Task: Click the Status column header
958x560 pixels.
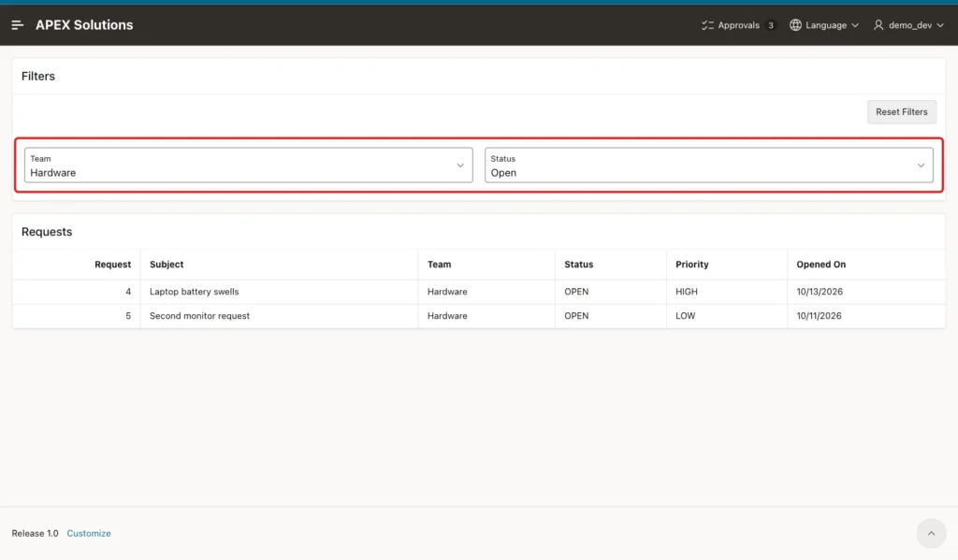Action: tap(578, 265)
